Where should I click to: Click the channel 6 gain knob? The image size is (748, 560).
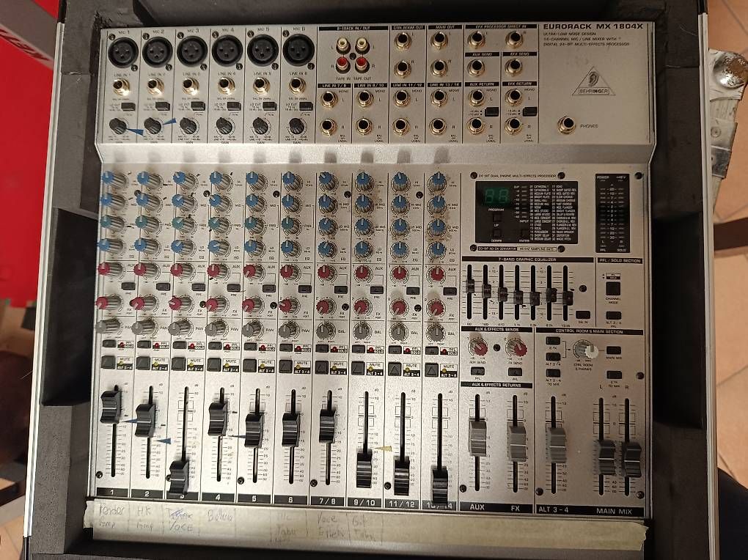point(296,126)
